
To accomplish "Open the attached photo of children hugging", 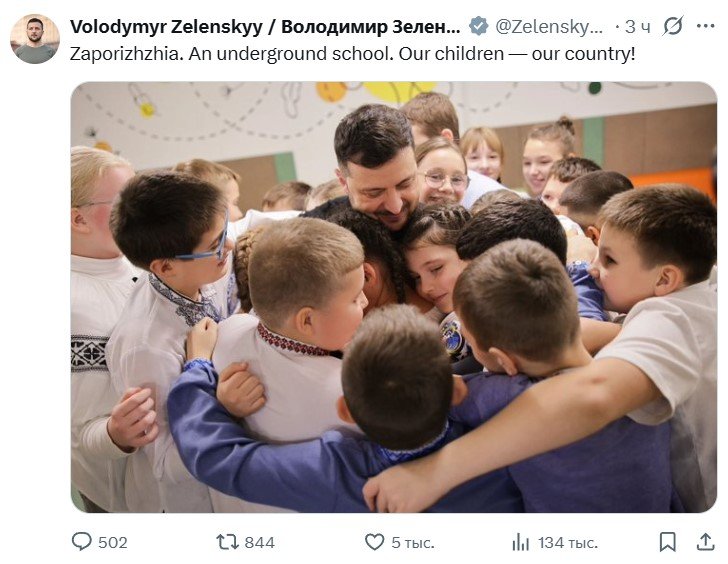I will pyautogui.click(x=394, y=297).
